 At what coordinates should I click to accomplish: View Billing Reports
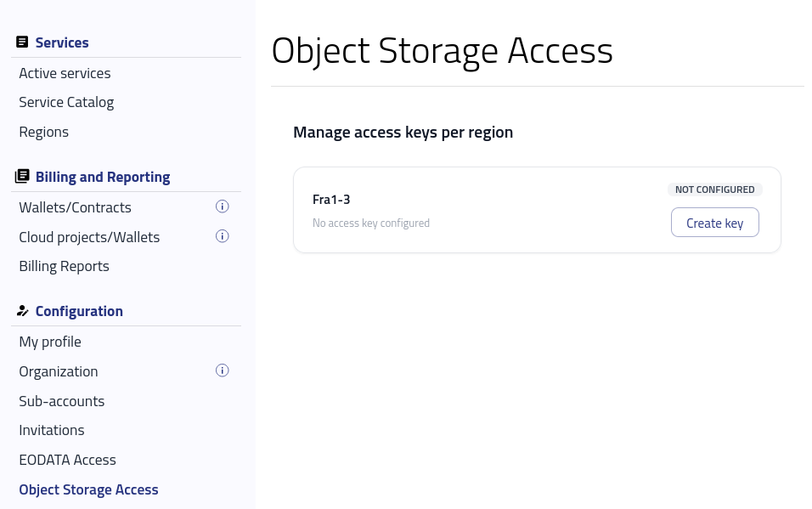(65, 267)
